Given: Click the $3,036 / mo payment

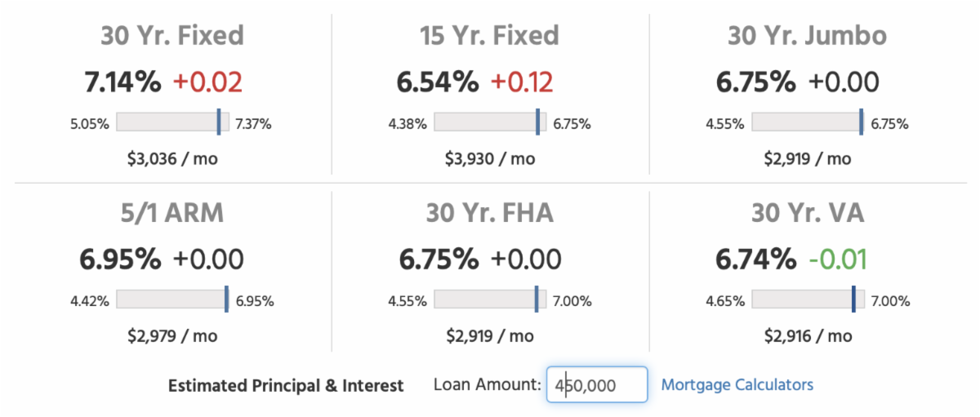Looking at the screenshot, I should (172, 158).
